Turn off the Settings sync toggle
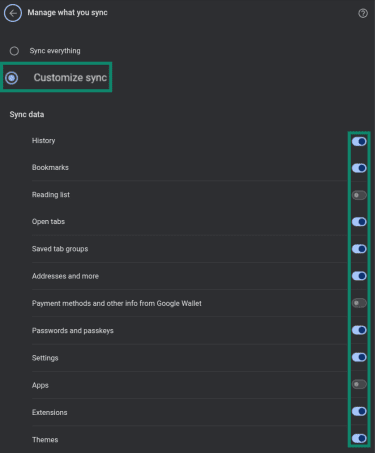 tap(359, 357)
